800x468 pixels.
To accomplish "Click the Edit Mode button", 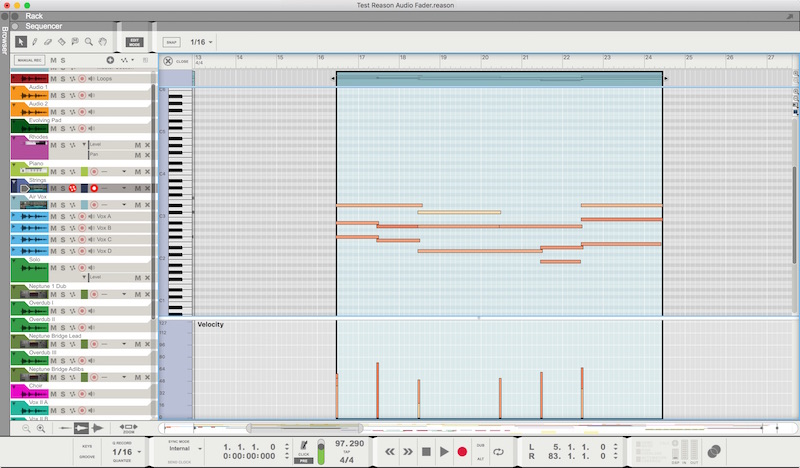I will coord(135,42).
